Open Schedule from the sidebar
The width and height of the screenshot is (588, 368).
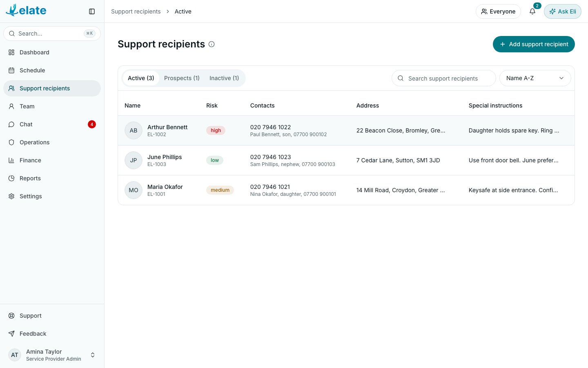tap(52, 70)
